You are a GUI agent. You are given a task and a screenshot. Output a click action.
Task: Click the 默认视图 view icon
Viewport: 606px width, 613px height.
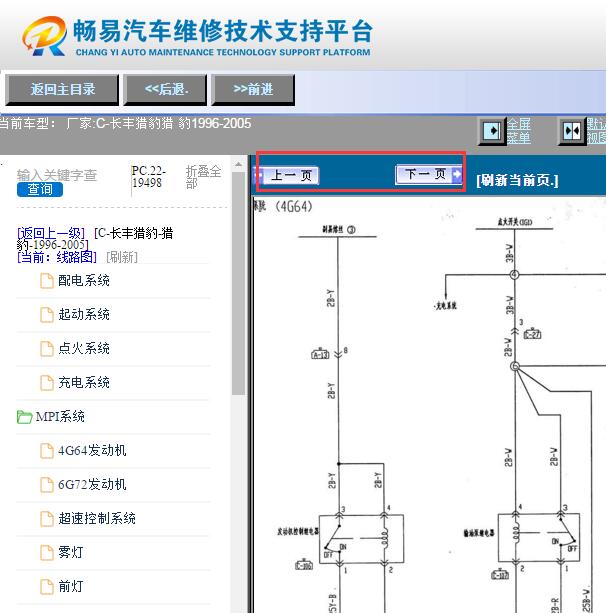[572, 131]
